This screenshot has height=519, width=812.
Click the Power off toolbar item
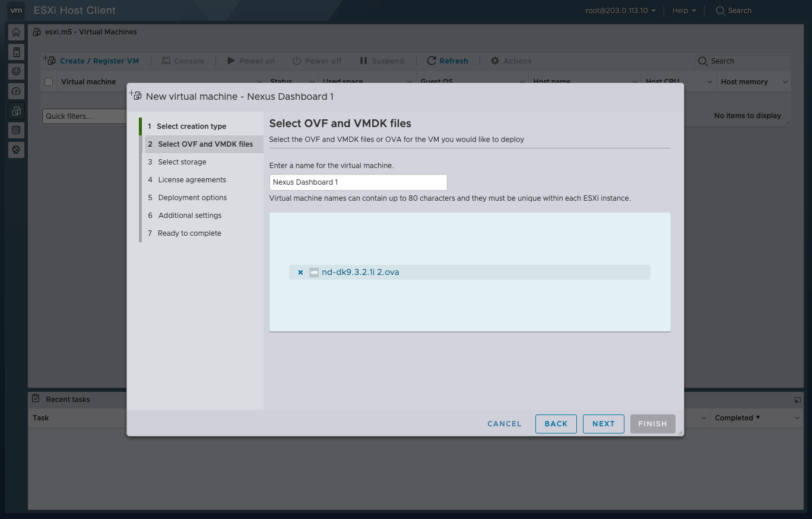pyautogui.click(x=317, y=61)
